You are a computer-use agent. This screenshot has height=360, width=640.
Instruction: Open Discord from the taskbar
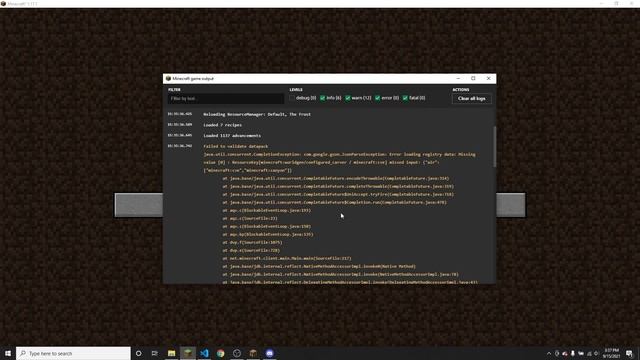tap(269, 353)
